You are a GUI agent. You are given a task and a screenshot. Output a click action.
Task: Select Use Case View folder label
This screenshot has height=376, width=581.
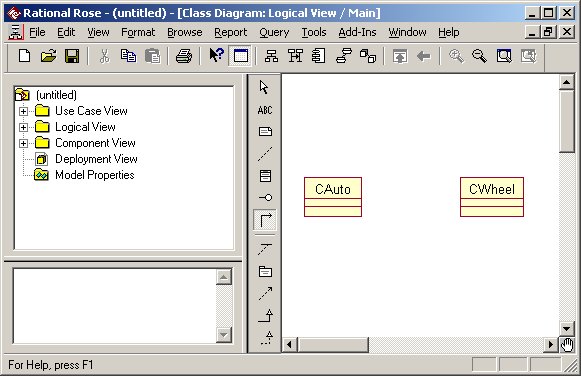click(x=91, y=111)
